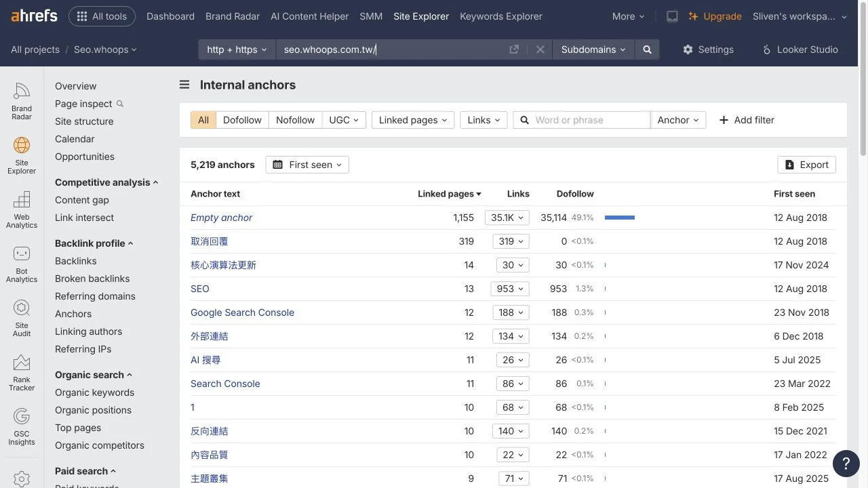The height and width of the screenshot is (488, 868).
Task: Open Web Analytics sidebar icon
Action: point(22,210)
